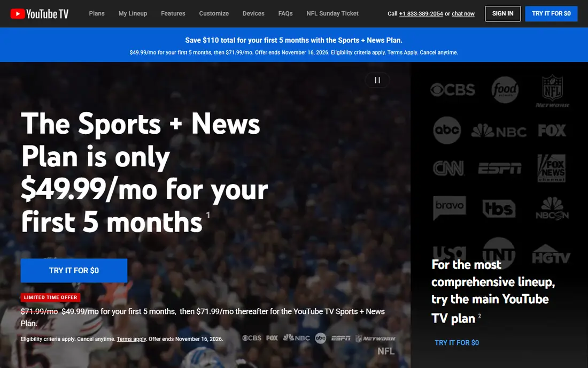The height and width of the screenshot is (368, 588).
Task: Click the 'Save $110 total' banner headline
Action: pyautogui.click(x=293, y=40)
